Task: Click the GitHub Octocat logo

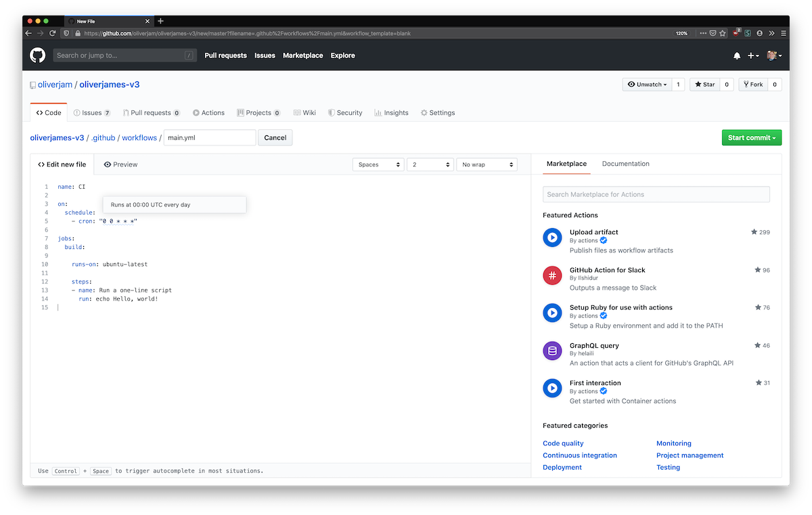Action: 37,55
